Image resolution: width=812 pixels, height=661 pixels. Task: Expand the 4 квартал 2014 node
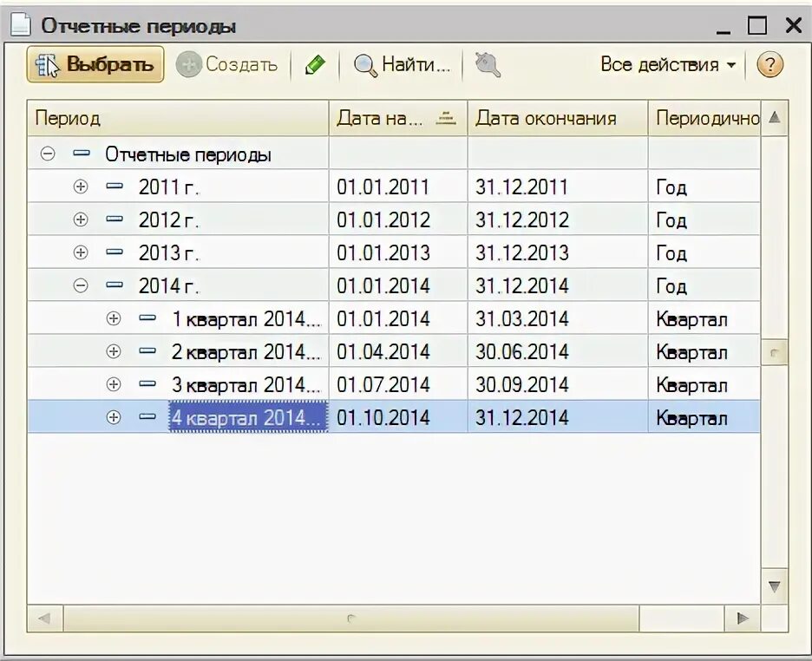pos(114,417)
